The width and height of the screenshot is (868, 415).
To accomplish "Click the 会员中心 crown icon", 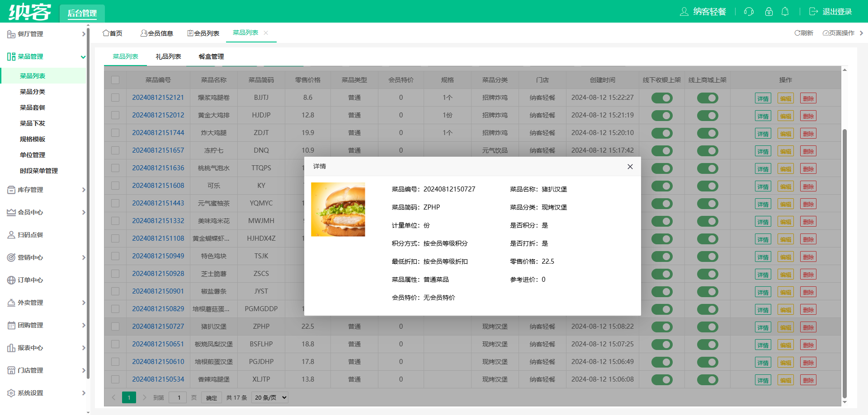I will click(11, 212).
